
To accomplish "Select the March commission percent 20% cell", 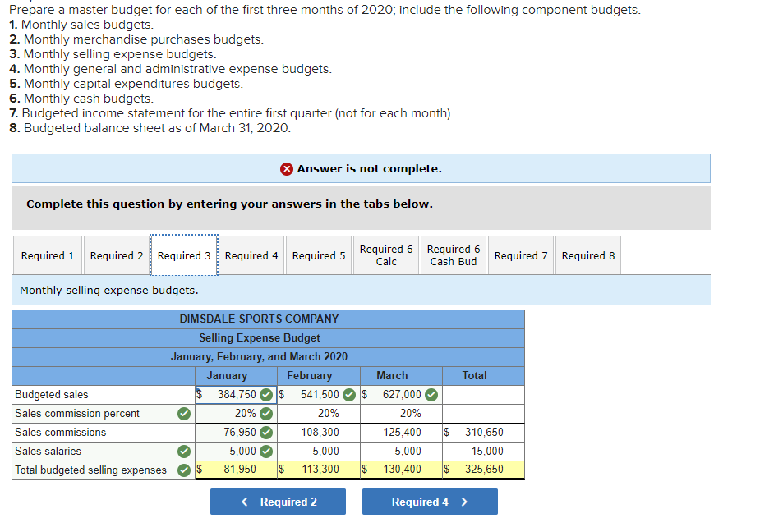I will (401, 413).
